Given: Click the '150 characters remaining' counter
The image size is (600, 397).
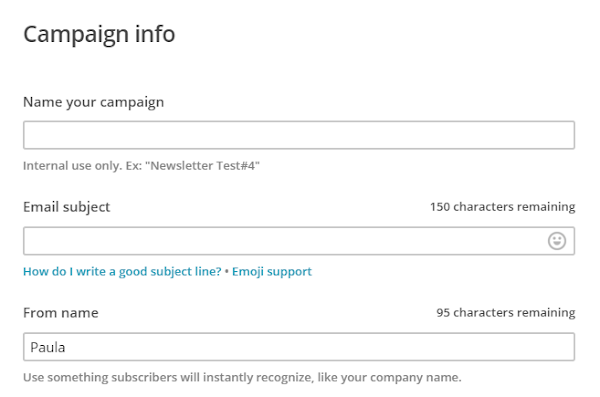Looking at the screenshot, I should [502, 207].
